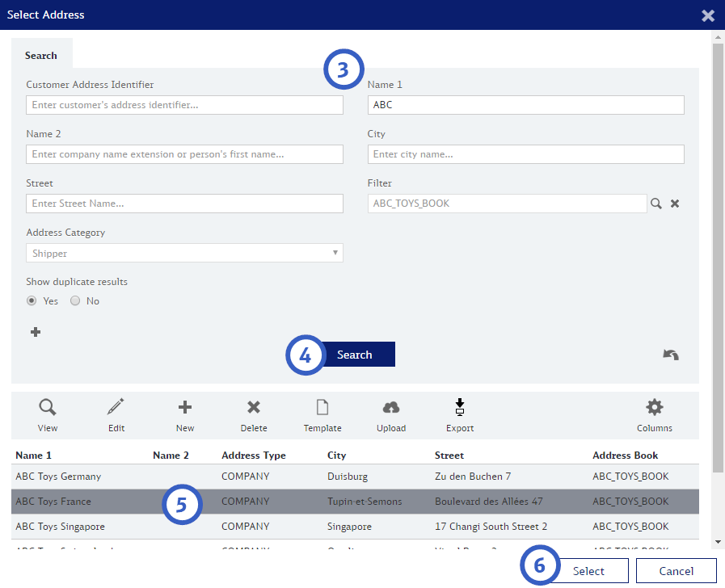The height and width of the screenshot is (588, 725).
Task: Sort by the Name 1 column header
Action: pos(34,456)
